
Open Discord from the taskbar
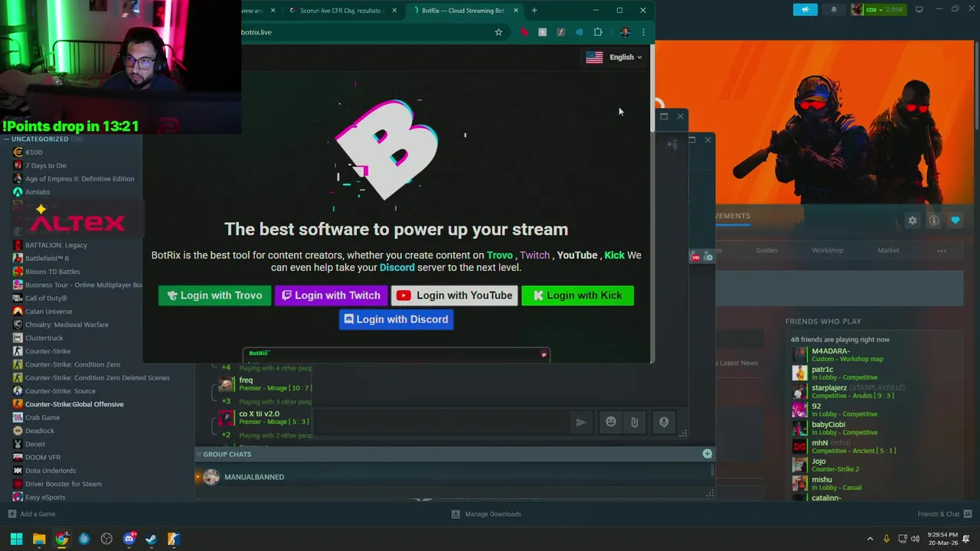[x=129, y=539]
